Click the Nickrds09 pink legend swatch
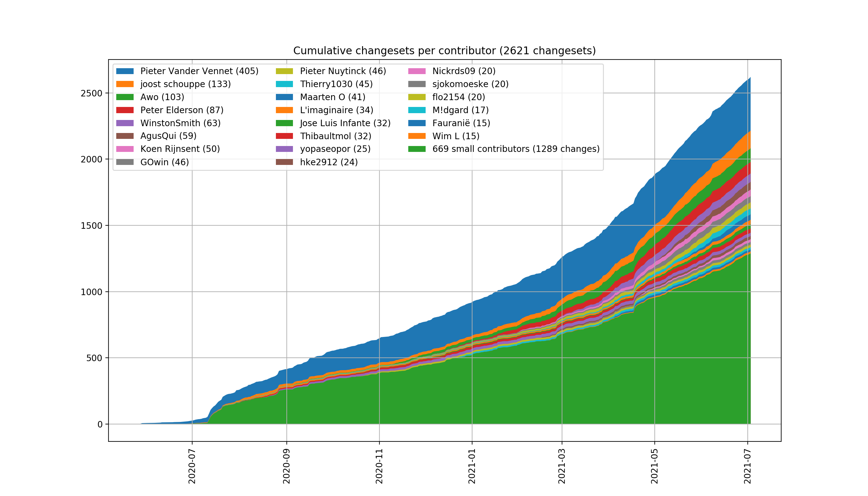 (417, 71)
